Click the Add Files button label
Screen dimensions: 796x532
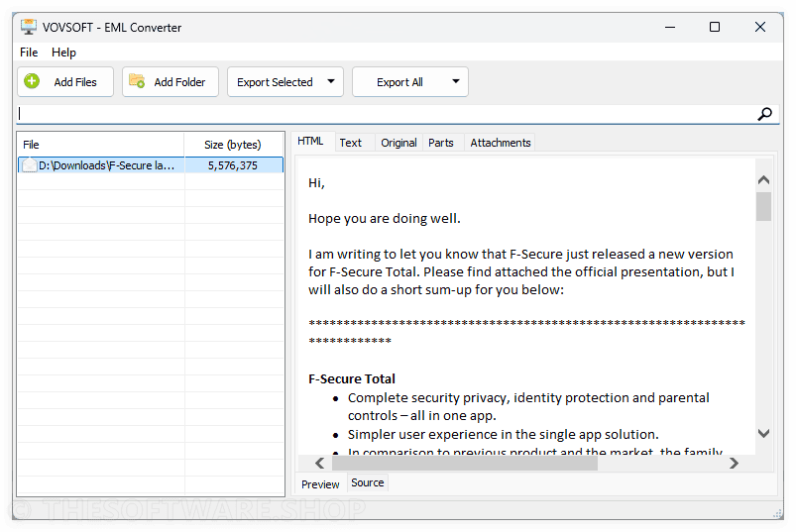coord(75,82)
